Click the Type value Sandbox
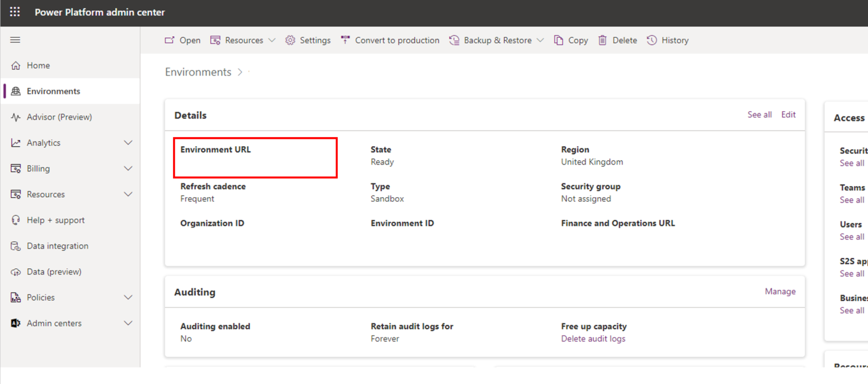Image resolution: width=868 pixels, height=384 pixels. point(388,199)
